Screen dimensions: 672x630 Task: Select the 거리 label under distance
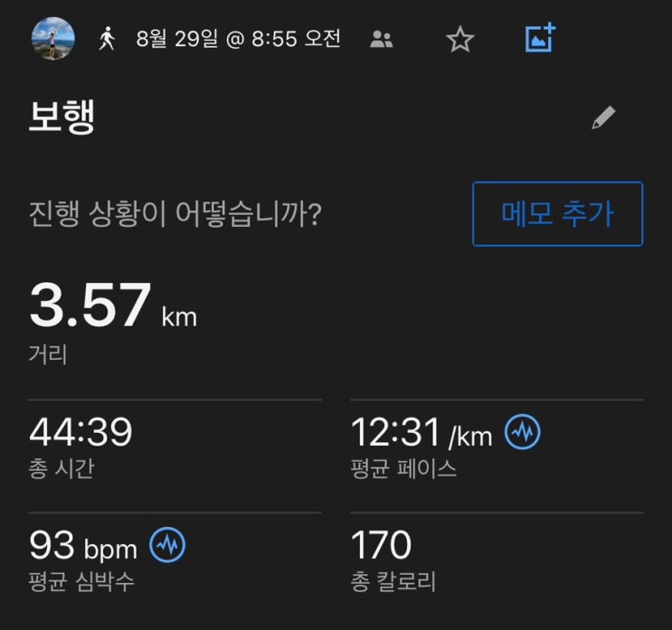48,354
